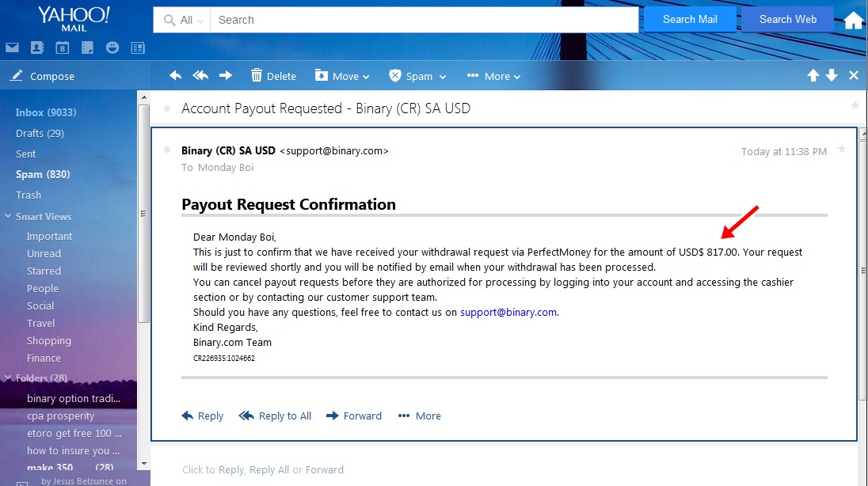Click Reply All link in quick reply bar

[269, 470]
